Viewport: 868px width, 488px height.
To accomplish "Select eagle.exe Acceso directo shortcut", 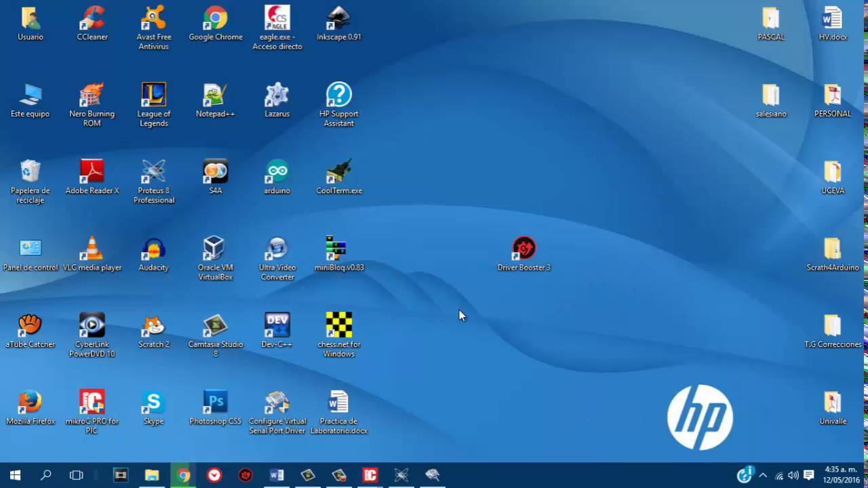I will point(277,28).
